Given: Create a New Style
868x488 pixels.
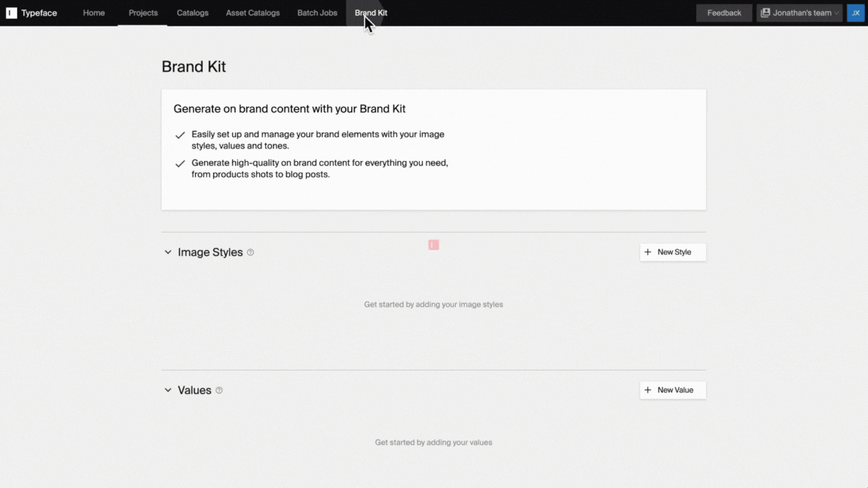Looking at the screenshot, I should [x=674, y=252].
